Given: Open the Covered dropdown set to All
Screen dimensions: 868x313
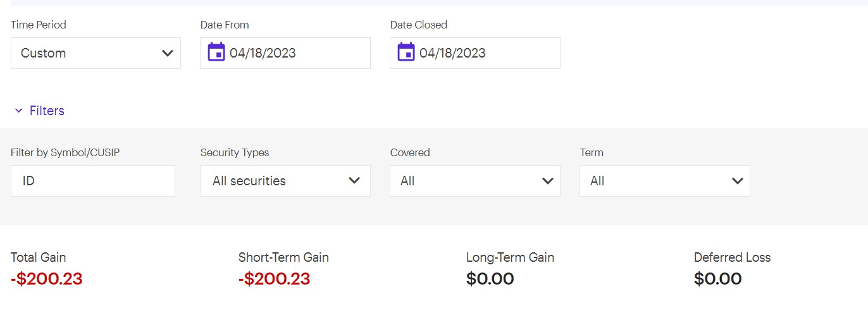Looking at the screenshot, I should coord(474,181).
